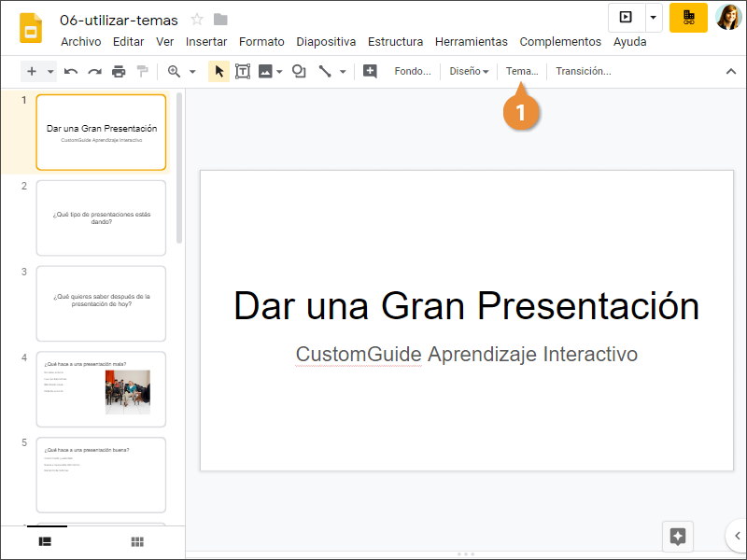Click the speaker notes resize handle
Screen dimensions: 747x560
coord(465,554)
